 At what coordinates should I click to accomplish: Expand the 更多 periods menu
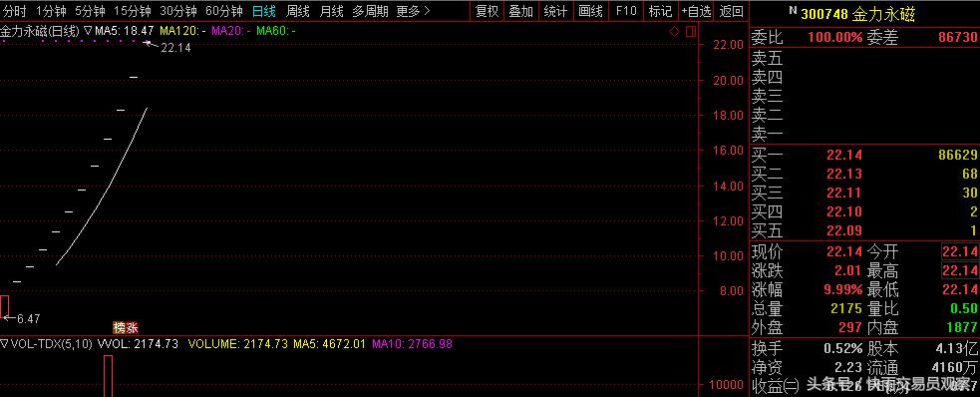pyautogui.click(x=413, y=11)
